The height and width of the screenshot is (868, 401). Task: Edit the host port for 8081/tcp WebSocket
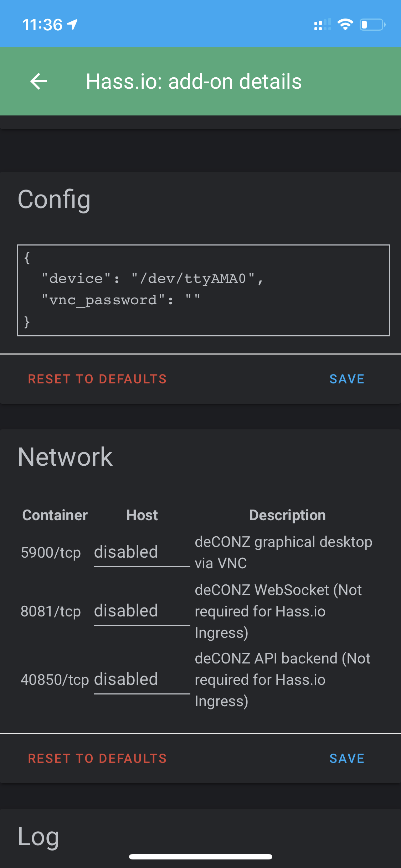click(x=141, y=610)
